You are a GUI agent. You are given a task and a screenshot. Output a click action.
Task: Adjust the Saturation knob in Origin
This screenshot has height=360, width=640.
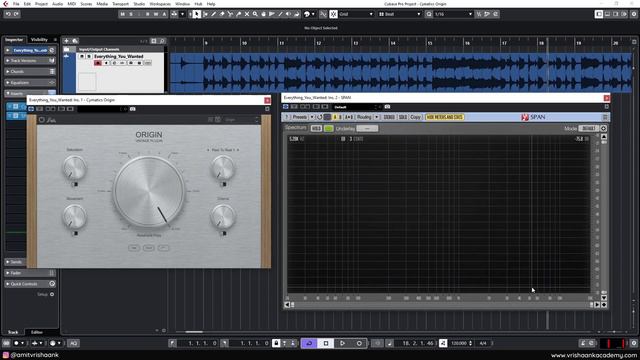tap(75, 167)
